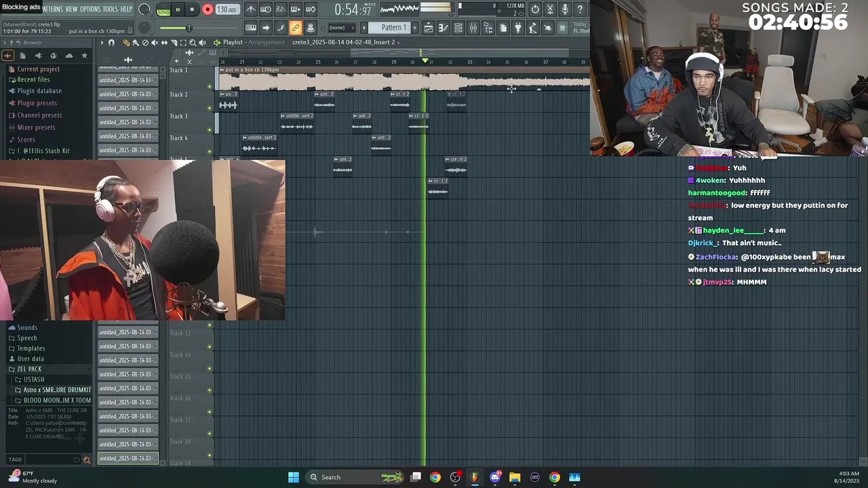Toggle the metronome icon

pyautogui.click(x=250, y=9)
